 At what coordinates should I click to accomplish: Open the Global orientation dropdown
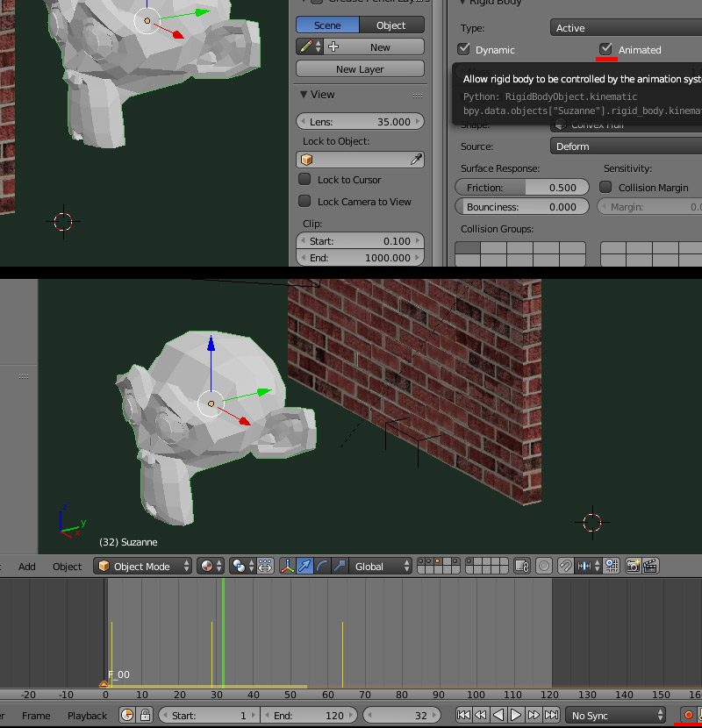(380, 566)
